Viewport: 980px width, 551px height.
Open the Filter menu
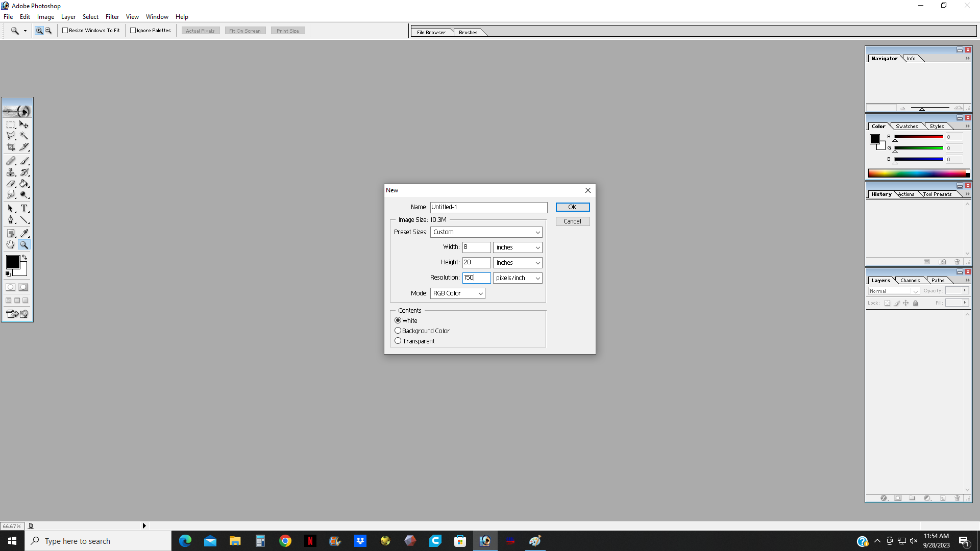pos(112,17)
